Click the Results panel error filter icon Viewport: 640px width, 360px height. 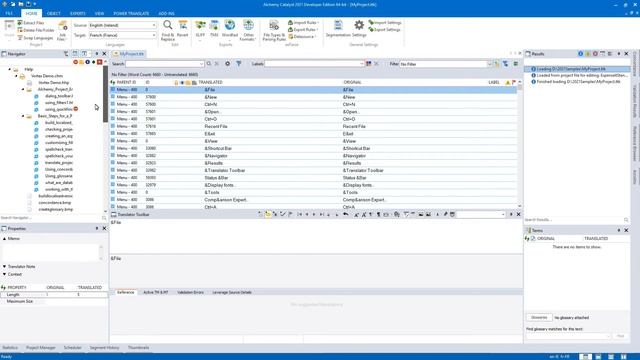coord(595,53)
